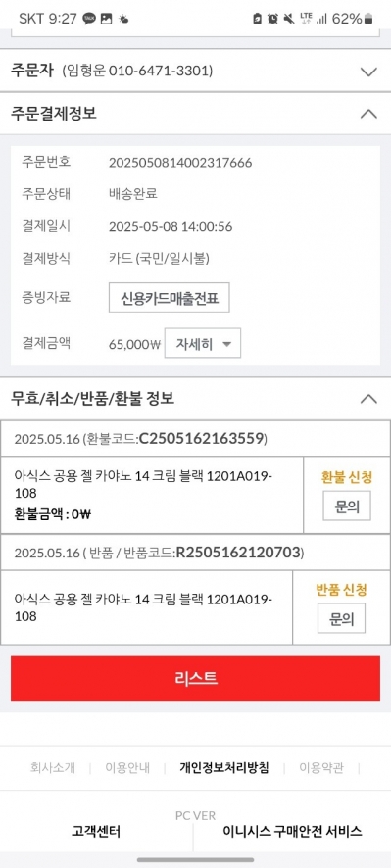The height and width of the screenshot is (868, 391).
Task: Click 문의 button under 반품 신청
Action: (x=341, y=618)
